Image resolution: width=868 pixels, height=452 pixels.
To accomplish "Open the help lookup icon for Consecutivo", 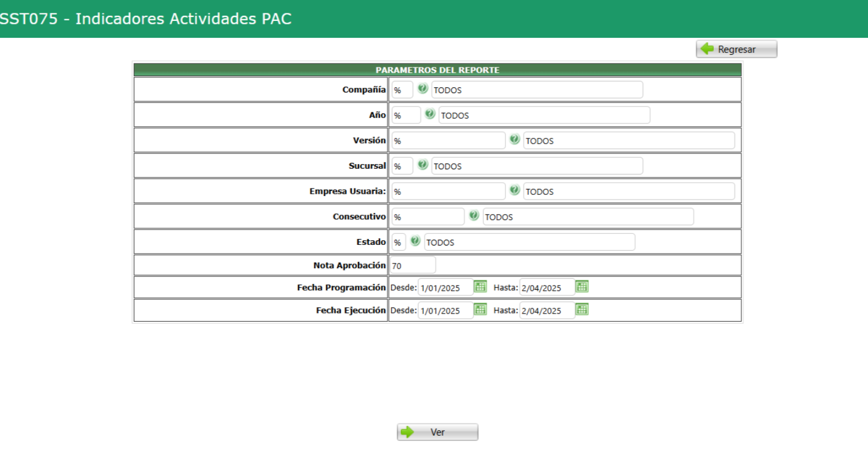I will pyautogui.click(x=474, y=216).
